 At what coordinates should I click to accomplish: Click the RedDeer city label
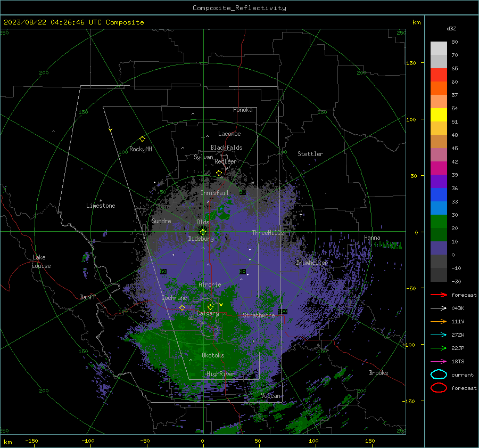pyautogui.click(x=226, y=161)
